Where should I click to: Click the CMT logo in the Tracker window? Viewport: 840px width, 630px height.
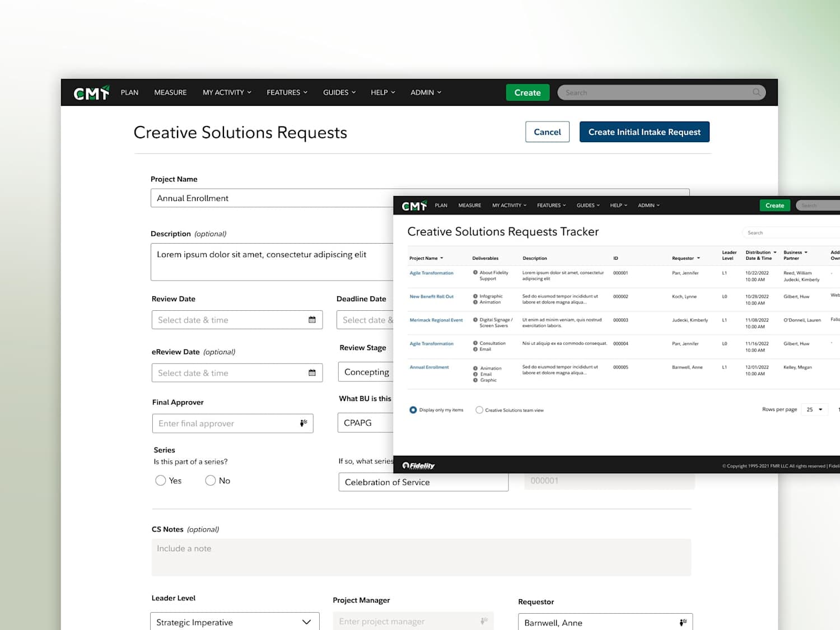(414, 206)
